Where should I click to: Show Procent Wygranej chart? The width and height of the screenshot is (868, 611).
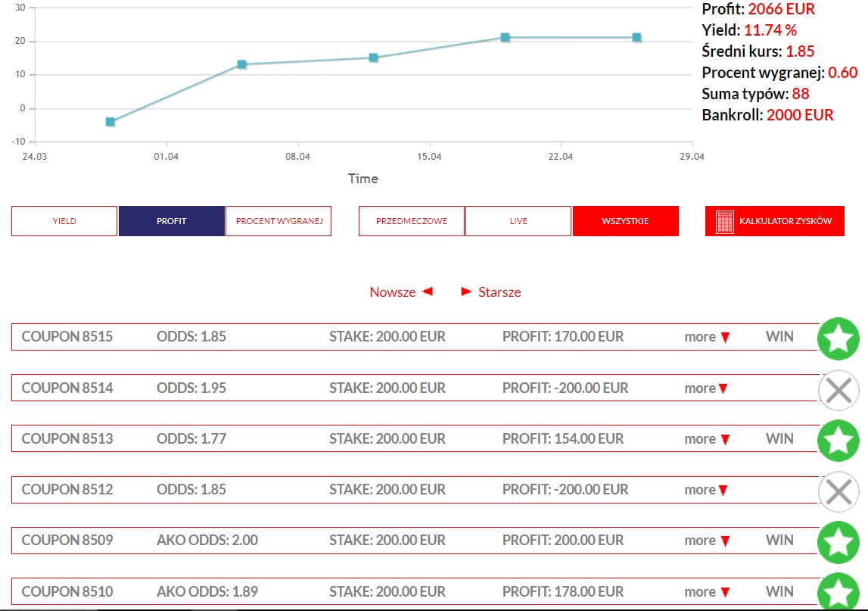pos(278,221)
